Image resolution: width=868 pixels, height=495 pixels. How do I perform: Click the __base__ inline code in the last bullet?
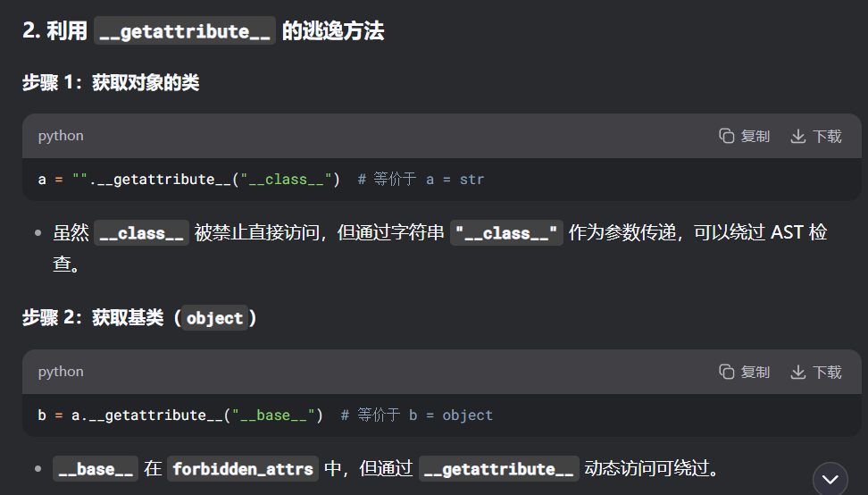coord(94,469)
